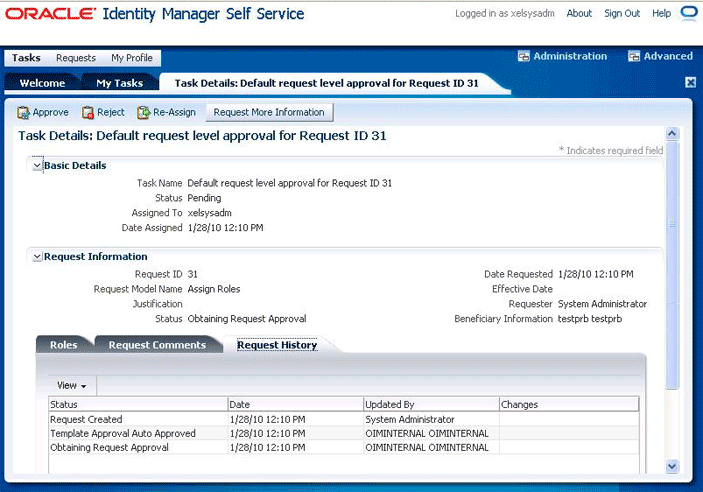Click the scroll up arrow
This screenshot has height=492, width=703.
[672, 134]
